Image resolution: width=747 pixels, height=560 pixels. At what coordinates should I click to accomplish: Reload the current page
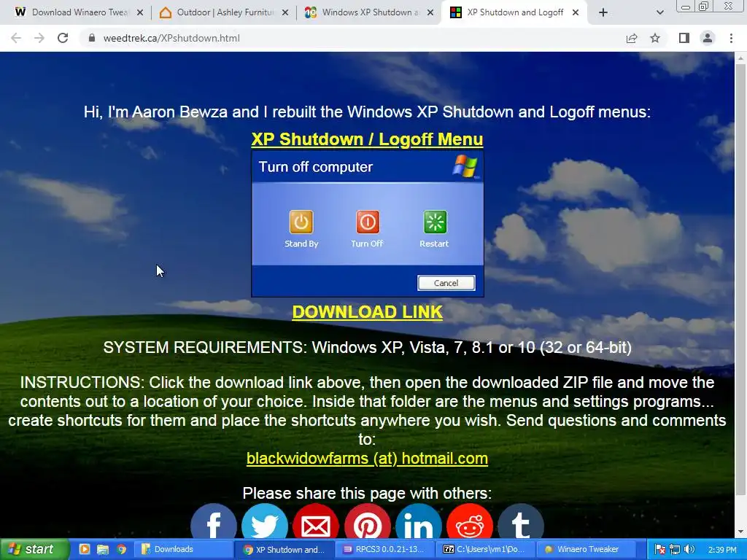[x=63, y=38]
